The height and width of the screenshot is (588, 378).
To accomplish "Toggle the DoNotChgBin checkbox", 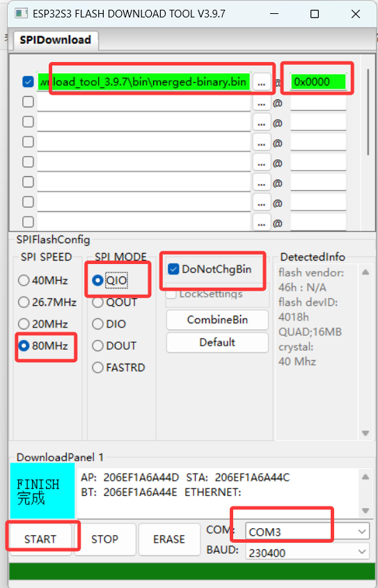I will pos(173,269).
